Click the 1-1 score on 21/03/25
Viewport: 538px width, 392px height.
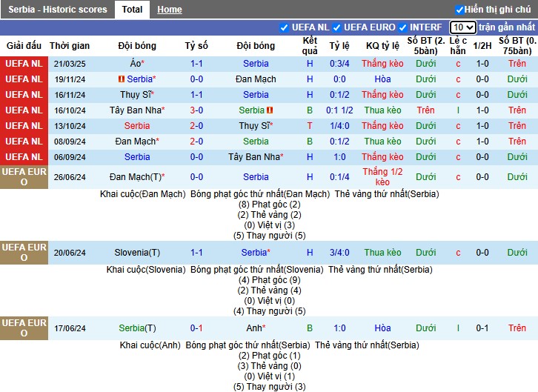(x=196, y=64)
